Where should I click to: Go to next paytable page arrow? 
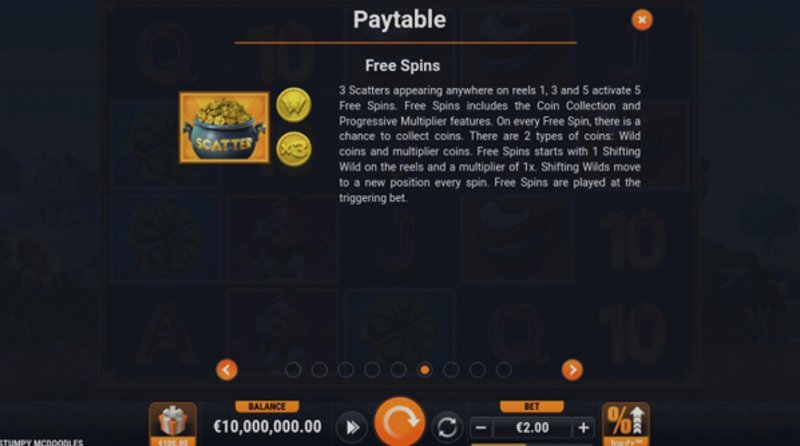coord(572,369)
